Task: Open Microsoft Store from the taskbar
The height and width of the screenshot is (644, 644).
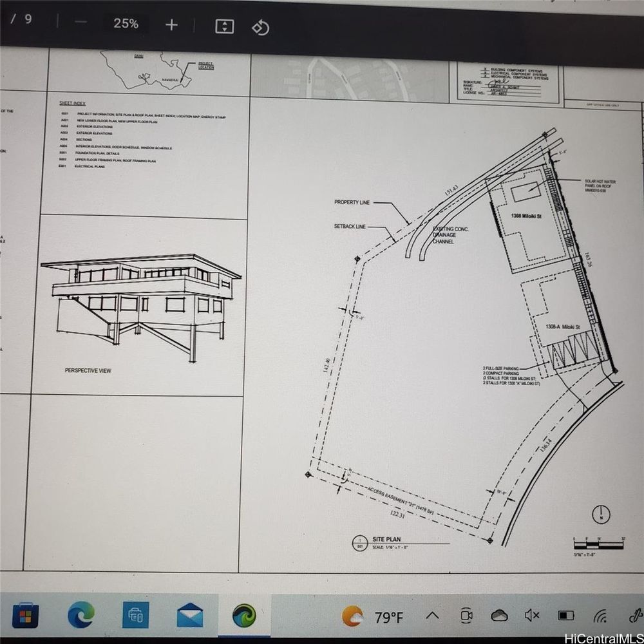Action: click(26, 615)
